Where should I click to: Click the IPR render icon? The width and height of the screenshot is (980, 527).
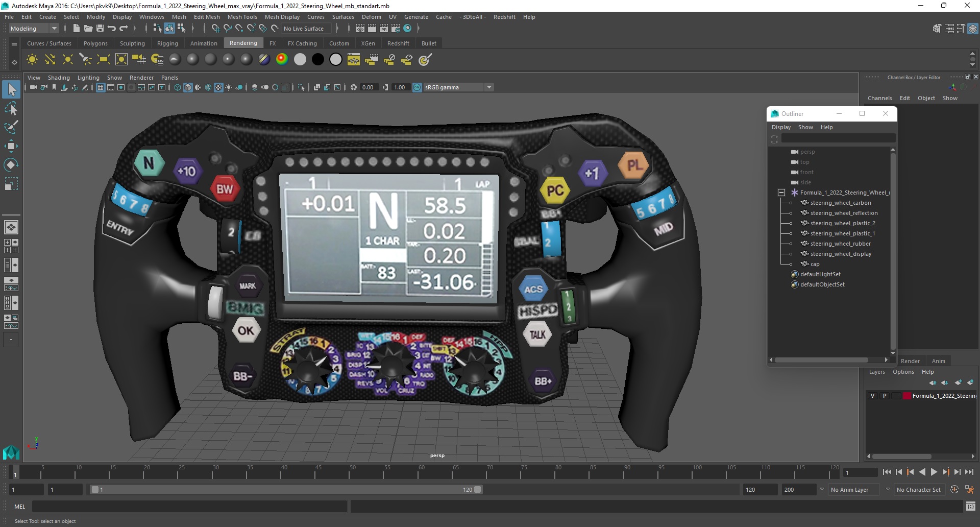tap(384, 29)
